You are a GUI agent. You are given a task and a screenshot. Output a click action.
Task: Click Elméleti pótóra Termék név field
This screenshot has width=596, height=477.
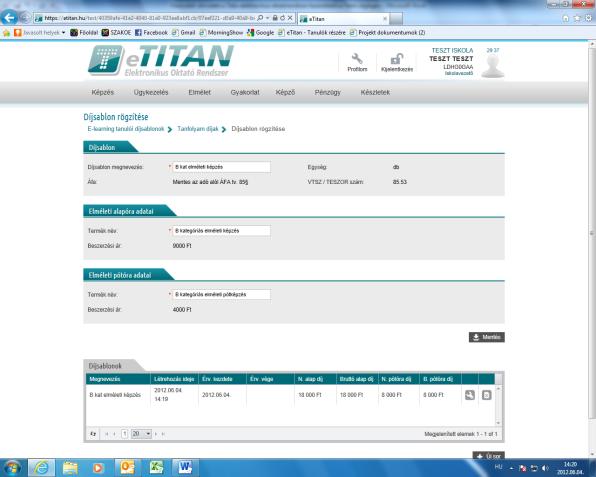tap(221, 295)
